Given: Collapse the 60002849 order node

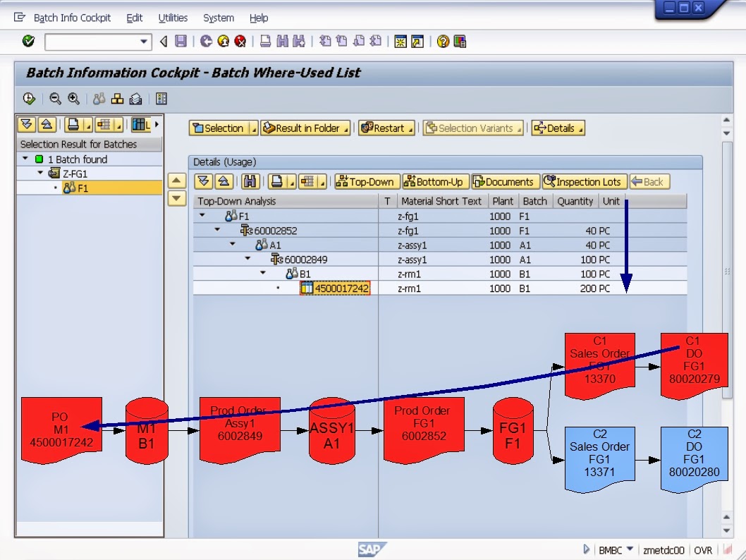Looking at the screenshot, I should pyautogui.click(x=248, y=258).
